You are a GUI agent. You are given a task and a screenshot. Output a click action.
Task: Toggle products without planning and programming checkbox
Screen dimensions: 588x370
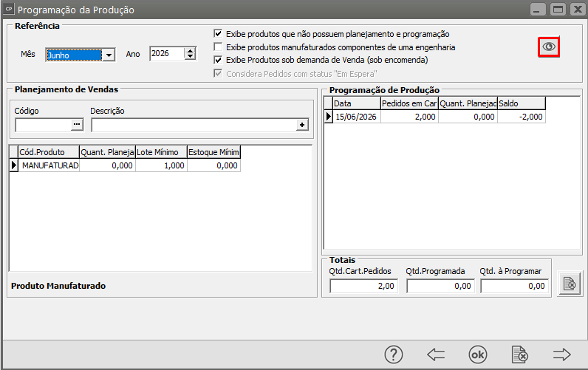coord(218,34)
